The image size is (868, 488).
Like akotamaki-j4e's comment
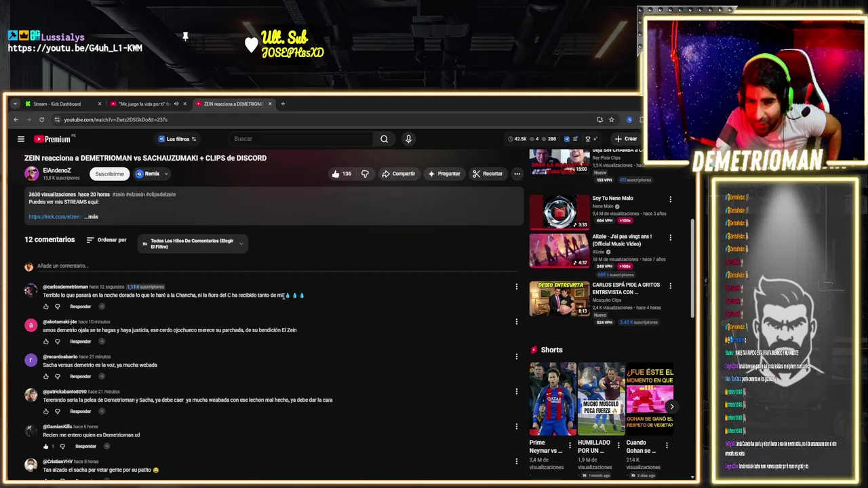tap(46, 342)
